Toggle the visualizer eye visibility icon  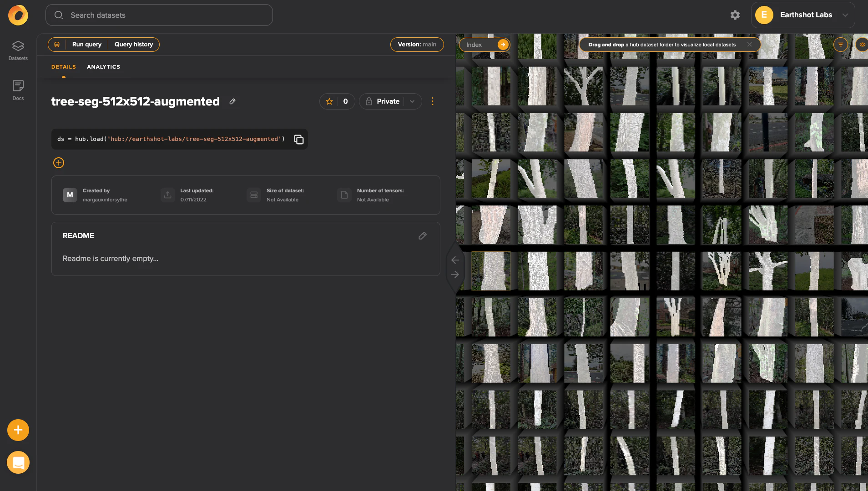(x=862, y=45)
